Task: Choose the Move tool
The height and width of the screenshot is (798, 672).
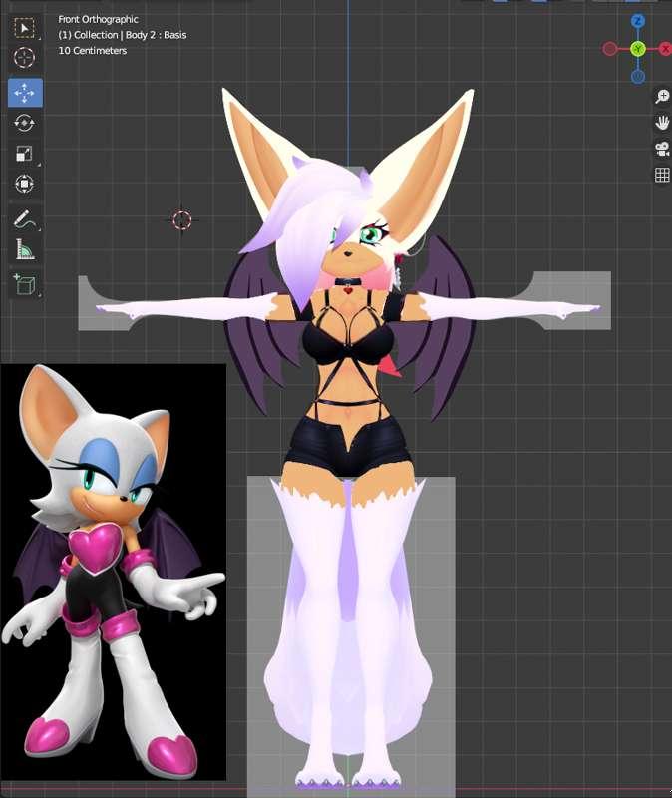Action: pyautogui.click(x=25, y=93)
